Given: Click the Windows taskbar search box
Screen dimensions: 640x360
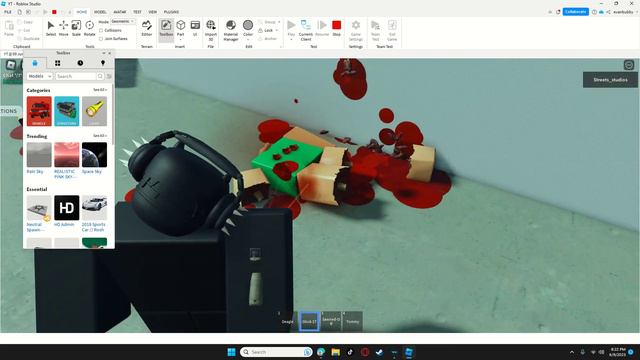Looking at the screenshot, I should click(x=276, y=352).
